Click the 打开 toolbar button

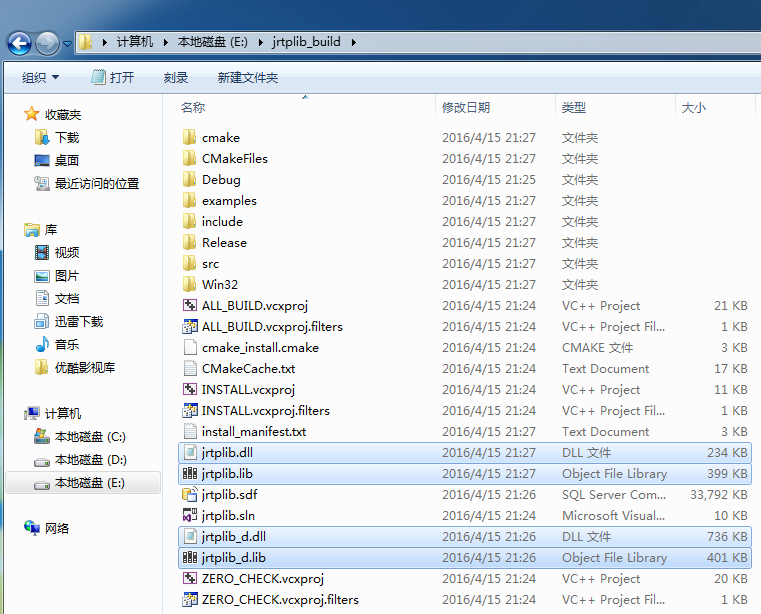click(x=113, y=78)
